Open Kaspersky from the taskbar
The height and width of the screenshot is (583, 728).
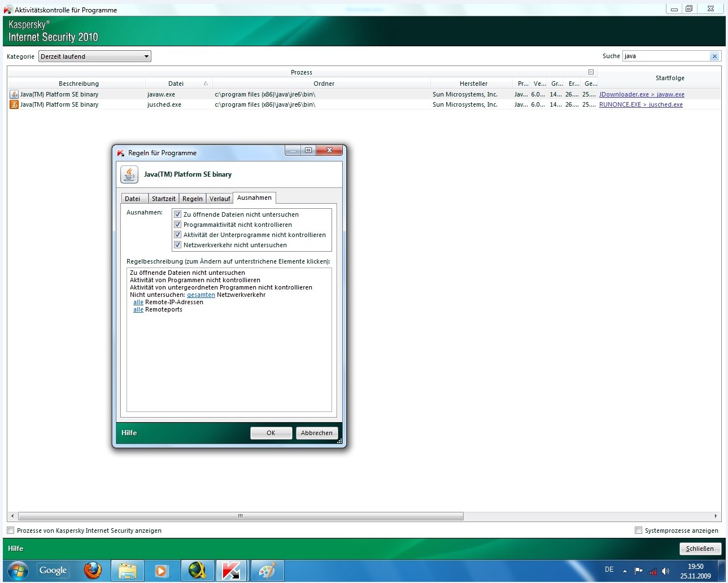[x=230, y=571]
